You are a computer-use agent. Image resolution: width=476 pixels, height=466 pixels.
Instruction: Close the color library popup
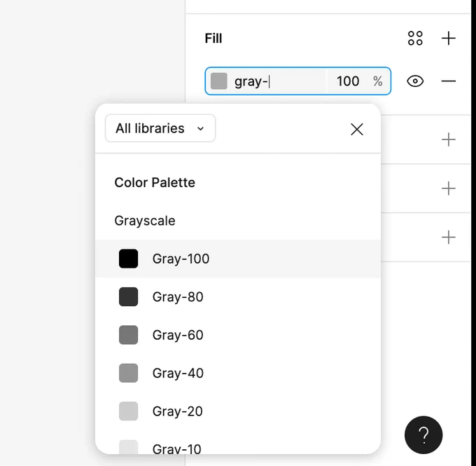coord(357,129)
